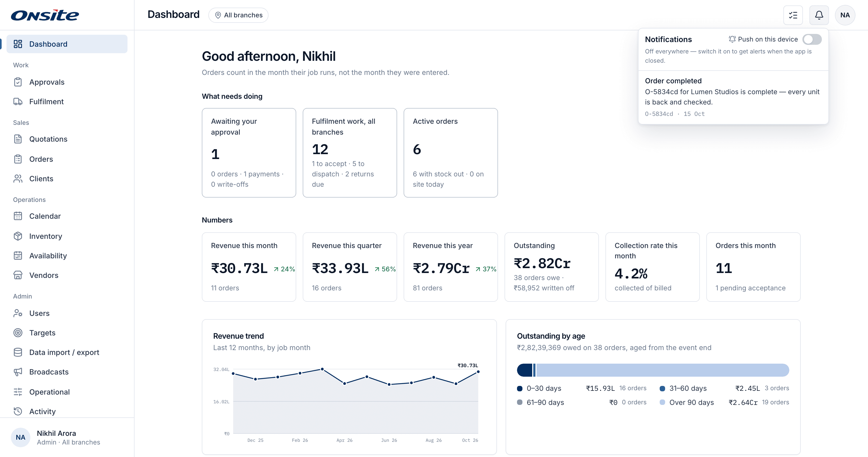The image size is (868, 457).
Task: Click the Outstanding ₹2.82Cr card
Action: click(551, 267)
